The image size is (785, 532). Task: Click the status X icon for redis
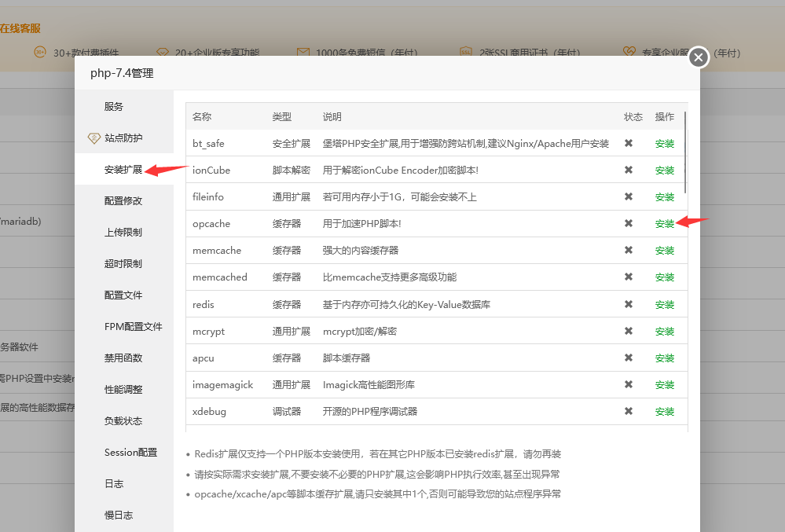pyautogui.click(x=629, y=304)
